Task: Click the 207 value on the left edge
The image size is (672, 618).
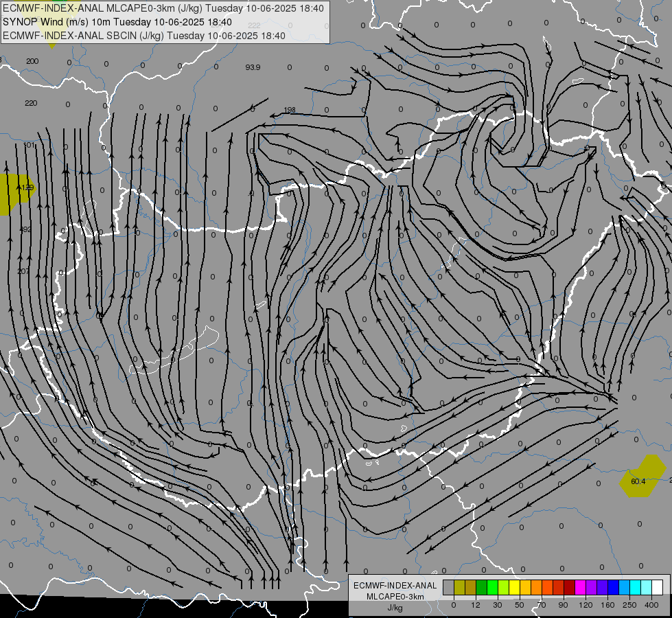Action: click(23, 271)
